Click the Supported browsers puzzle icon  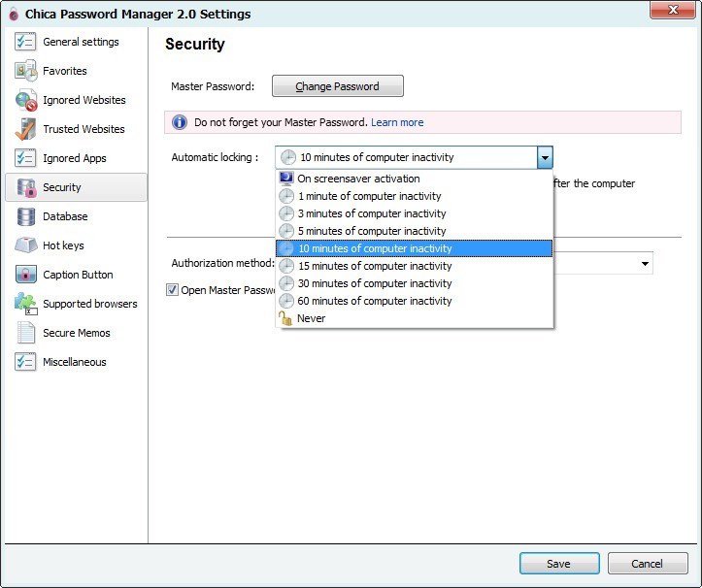click(25, 304)
